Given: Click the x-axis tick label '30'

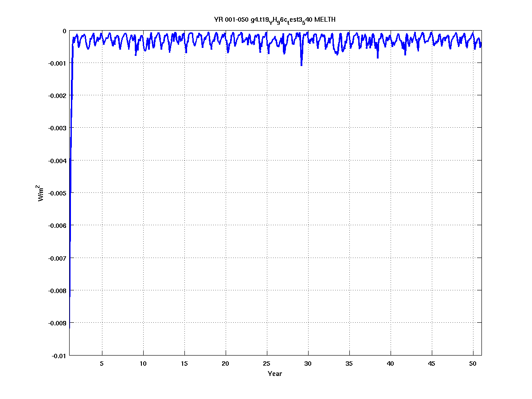Looking at the screenshot, I should [308, 364].
